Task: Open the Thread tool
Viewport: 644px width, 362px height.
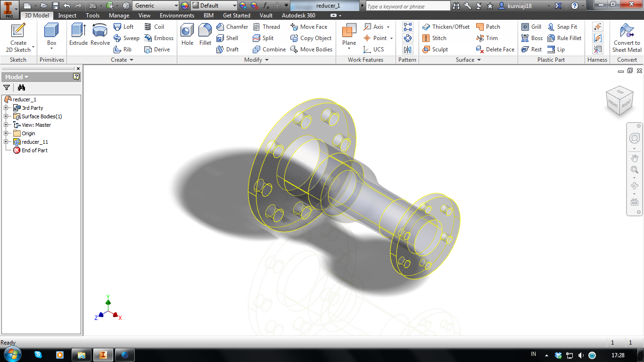Action: 266,27
